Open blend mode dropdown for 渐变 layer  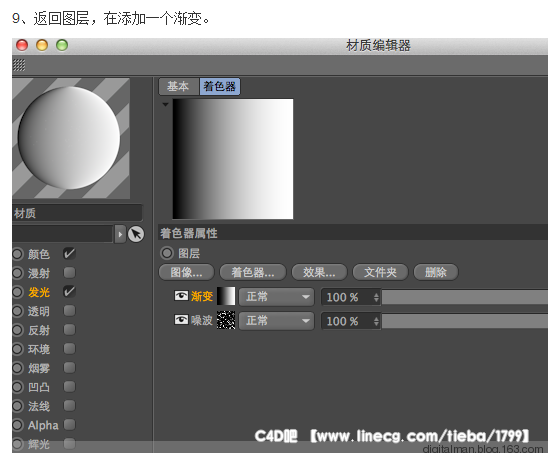click(x=276, y=297)
